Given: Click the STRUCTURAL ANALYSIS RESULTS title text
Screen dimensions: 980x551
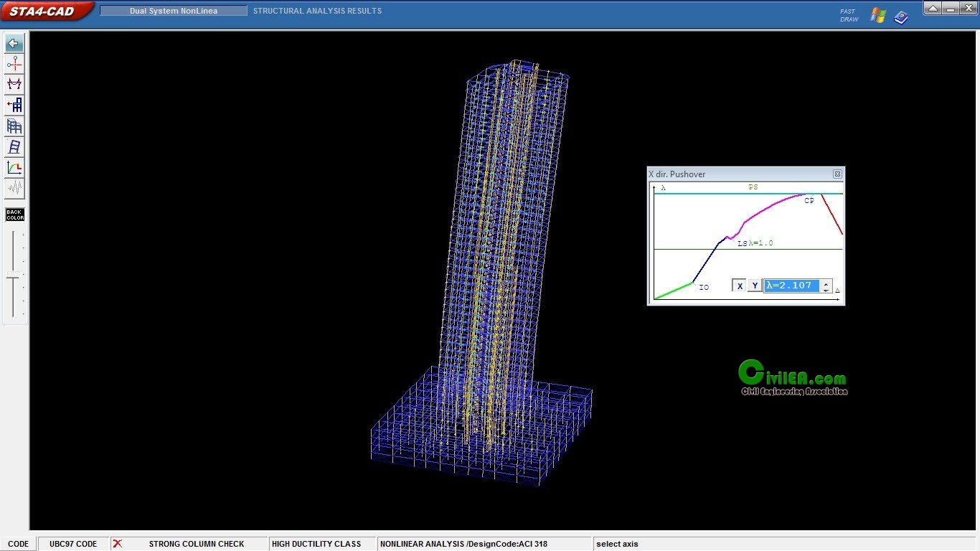Looking at the screenshot, I should (317, 11).
